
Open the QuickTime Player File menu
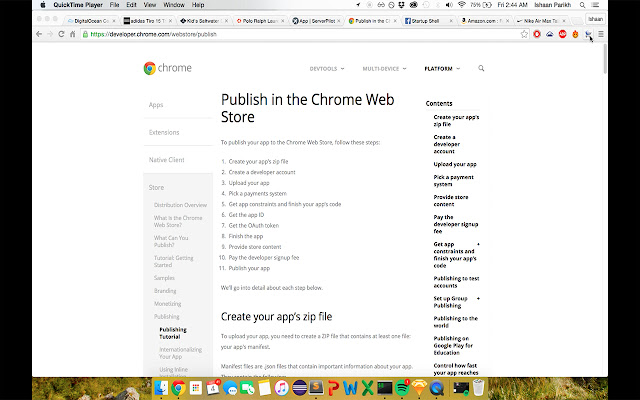tap(114, 5)
